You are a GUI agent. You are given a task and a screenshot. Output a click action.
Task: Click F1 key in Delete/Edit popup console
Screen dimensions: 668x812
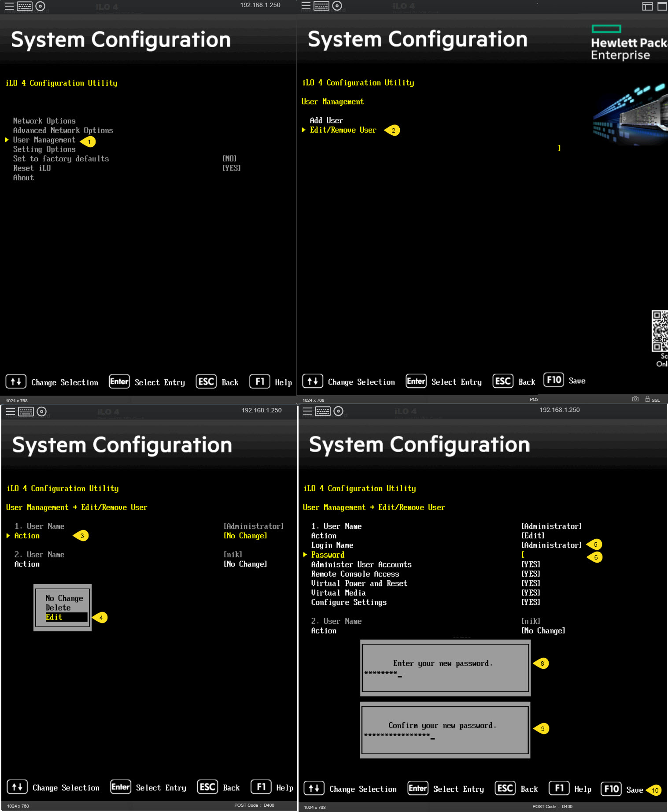pyautogui.click(x=261, y=787)
